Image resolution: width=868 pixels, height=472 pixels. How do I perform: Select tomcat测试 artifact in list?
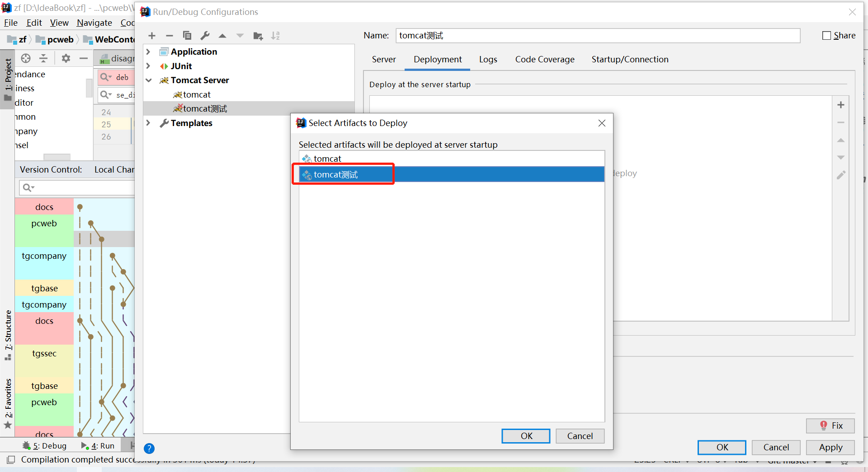click(452, 174)
